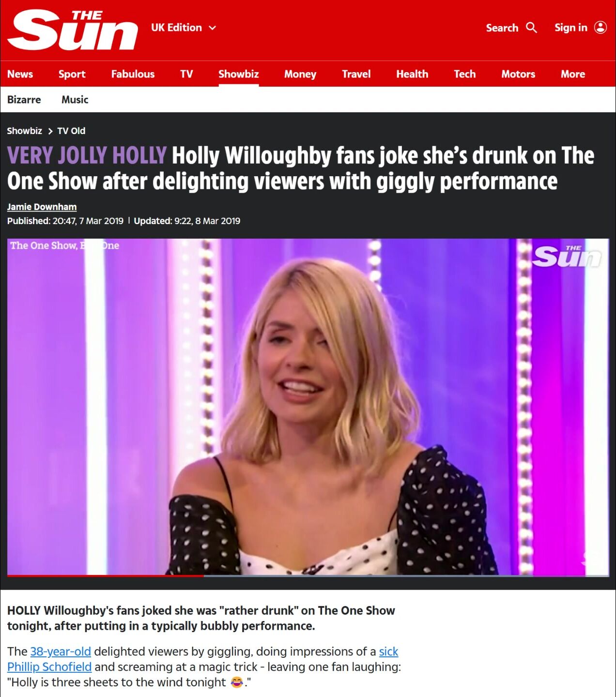Seek along the video progress bar
The height and width of the screenshot is (697, 616).
point(308,576)
